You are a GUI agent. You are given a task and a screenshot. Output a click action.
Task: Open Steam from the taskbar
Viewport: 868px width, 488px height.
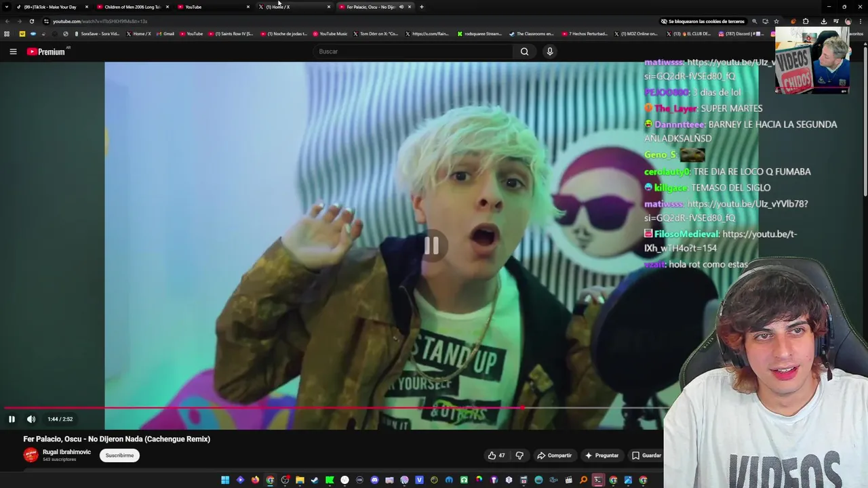point(315,480)
